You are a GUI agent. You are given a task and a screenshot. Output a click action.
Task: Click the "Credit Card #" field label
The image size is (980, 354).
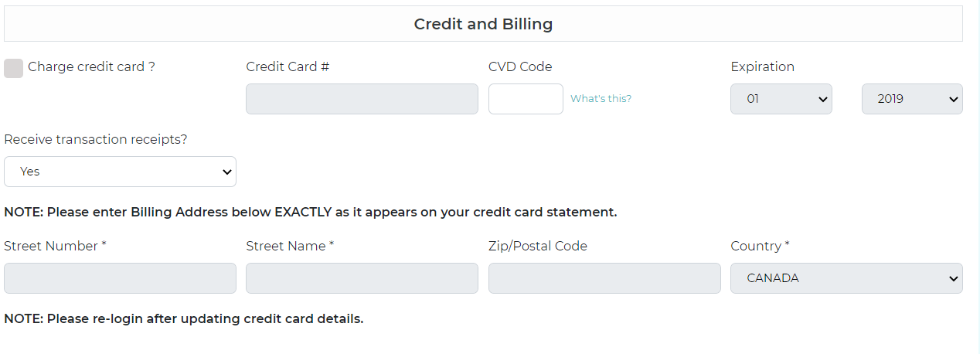pyautogui.click(x=288, y=66)
